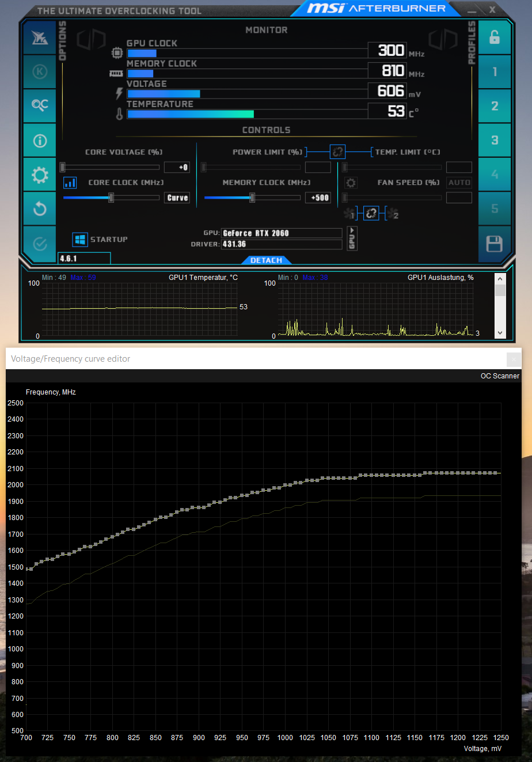Click the monitor graph scroll up arrow

[500, 278]
